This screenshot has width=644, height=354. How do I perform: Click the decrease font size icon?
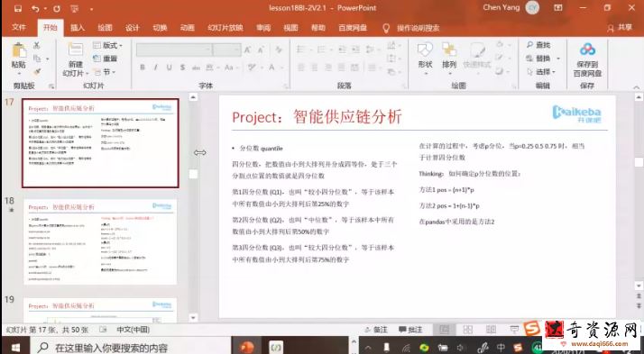[261, 50]
